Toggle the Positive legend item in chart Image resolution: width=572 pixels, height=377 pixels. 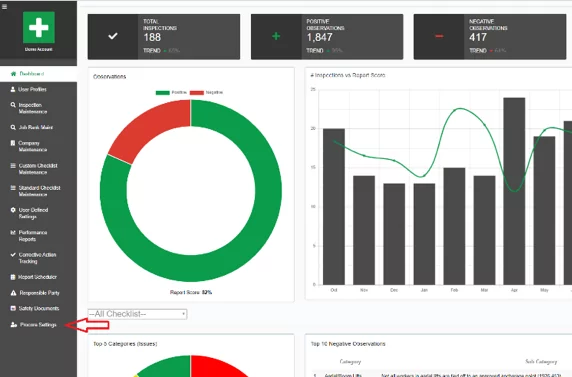click(x=171, y=93)
